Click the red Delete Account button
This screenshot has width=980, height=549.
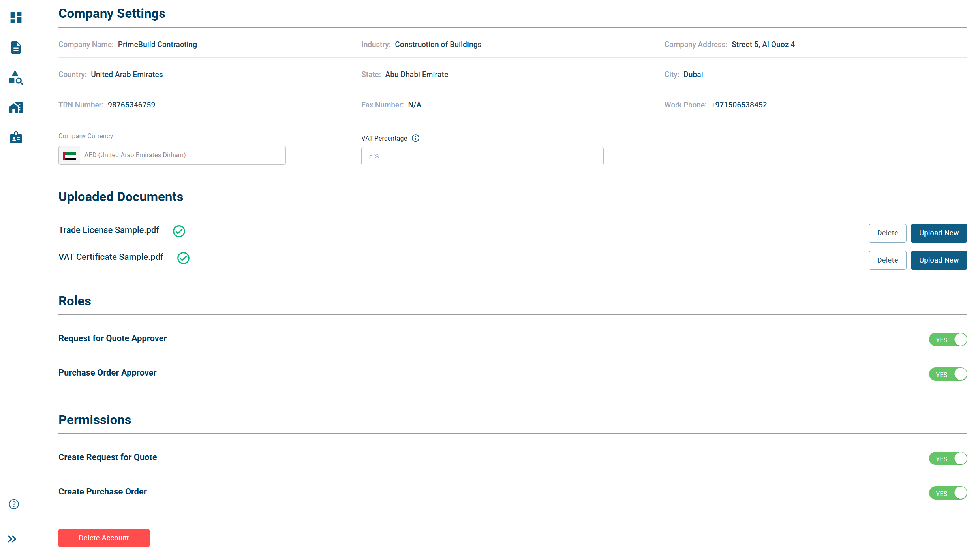[104, 538]
